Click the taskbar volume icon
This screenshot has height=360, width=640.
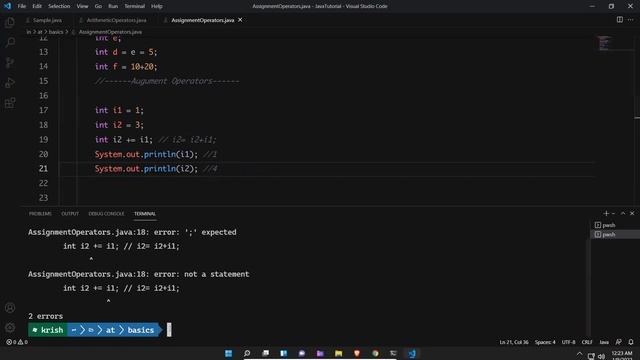601,356
